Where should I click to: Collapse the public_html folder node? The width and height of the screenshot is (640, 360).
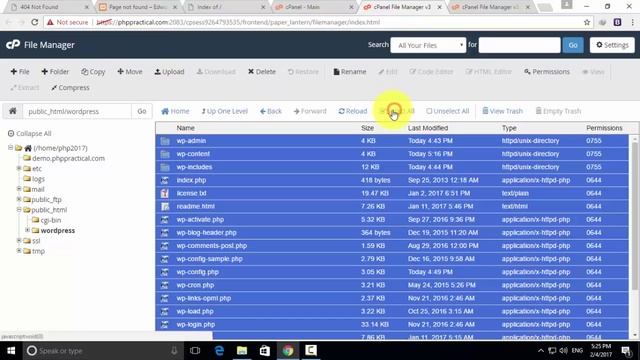19,209
